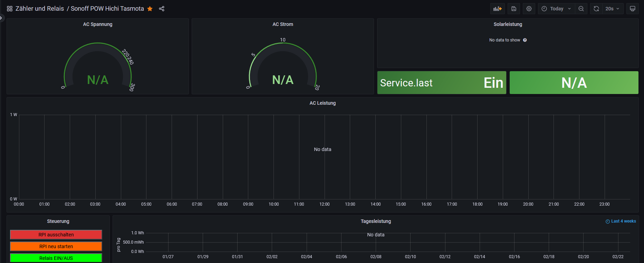Open dashboards grid icon in breadcrumb

[x=10, y=9]
